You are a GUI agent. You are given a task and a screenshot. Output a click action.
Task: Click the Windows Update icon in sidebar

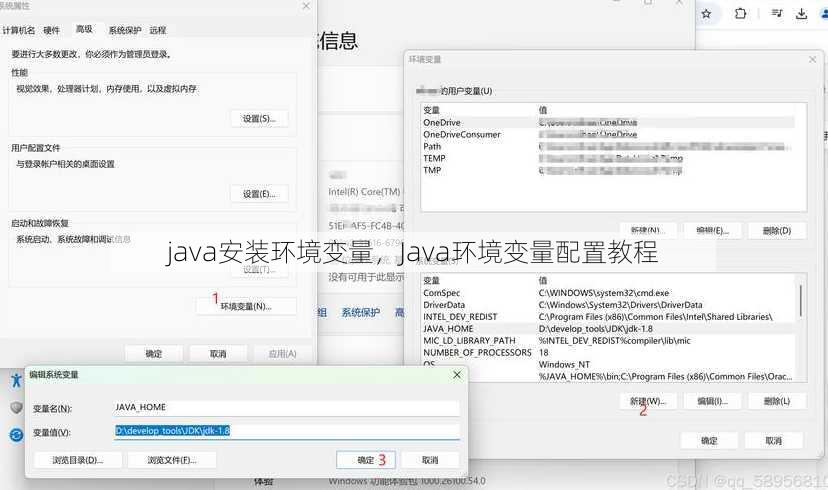coord(16,435)
